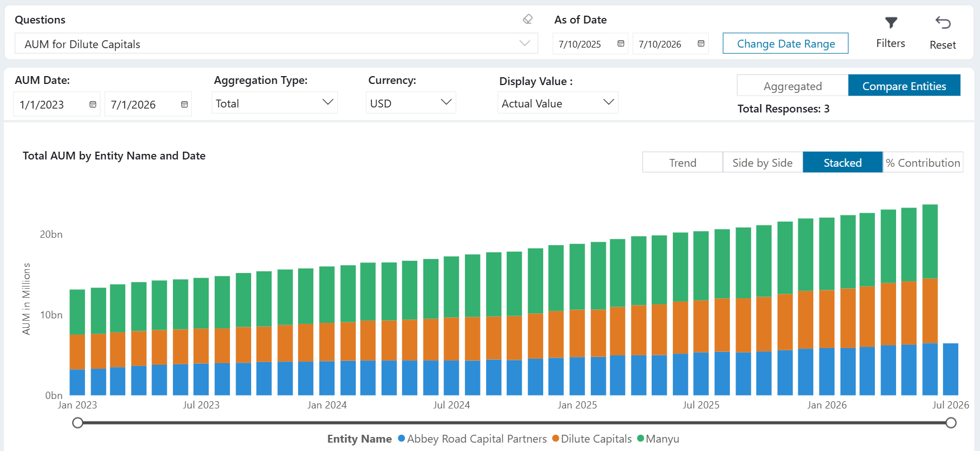Screen dimensions: 980x451
Task: Select the % Contribution chart tab
Action: [923, 163]
